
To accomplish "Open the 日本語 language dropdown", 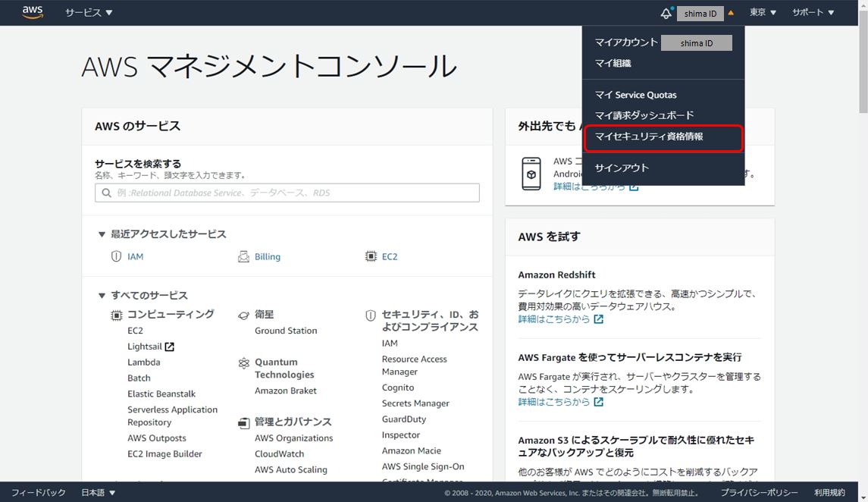I will [x=98, y=492].
